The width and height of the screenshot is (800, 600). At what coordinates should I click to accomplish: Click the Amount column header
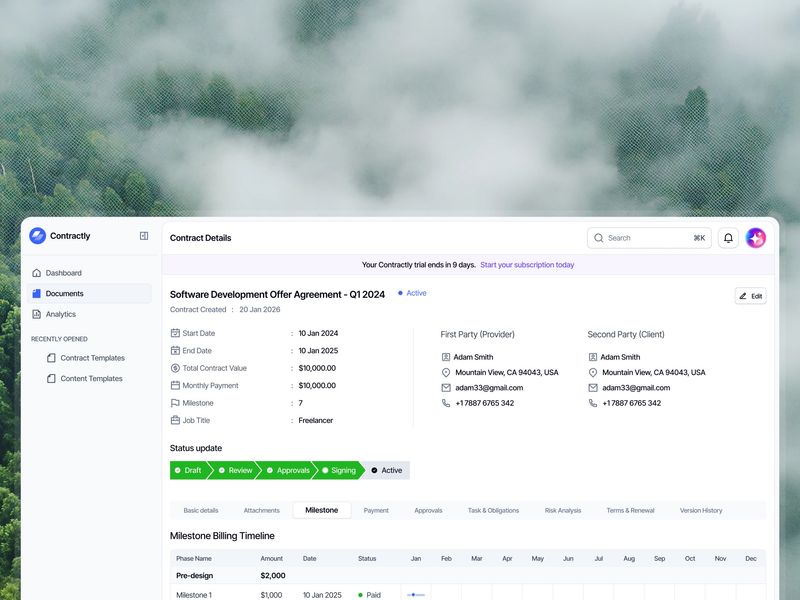[x=271, y=558]
